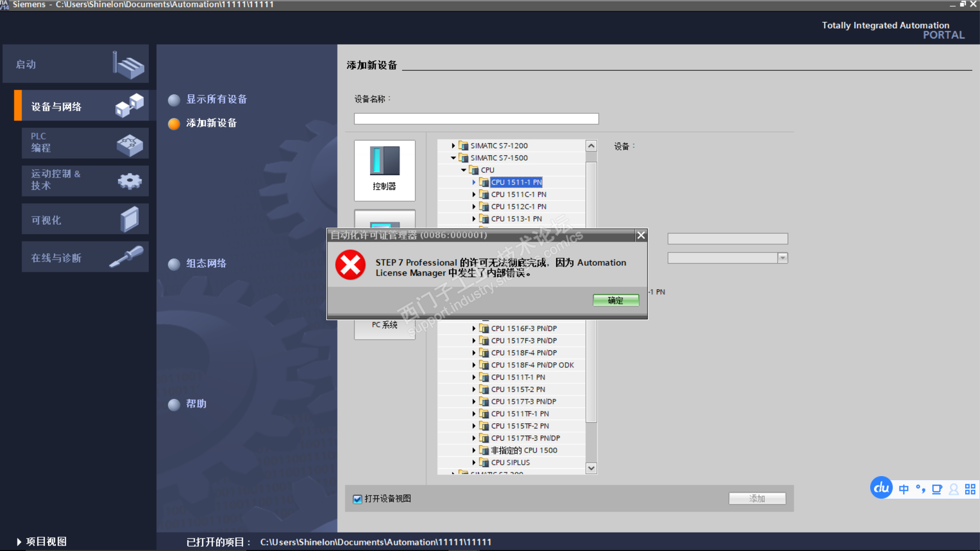Open the 运动控制 & 技术 portal section
The image size is (980, 551).
[x=85, y=181]
